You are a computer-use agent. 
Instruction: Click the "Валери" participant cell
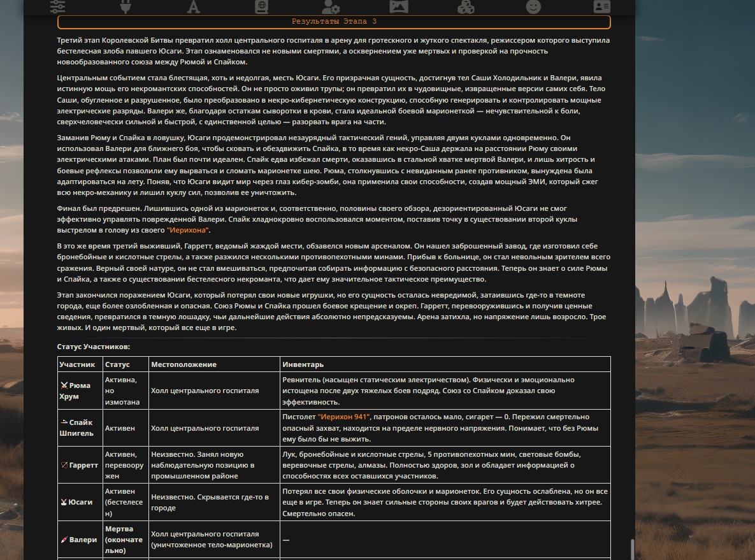(x=80, y=540)
